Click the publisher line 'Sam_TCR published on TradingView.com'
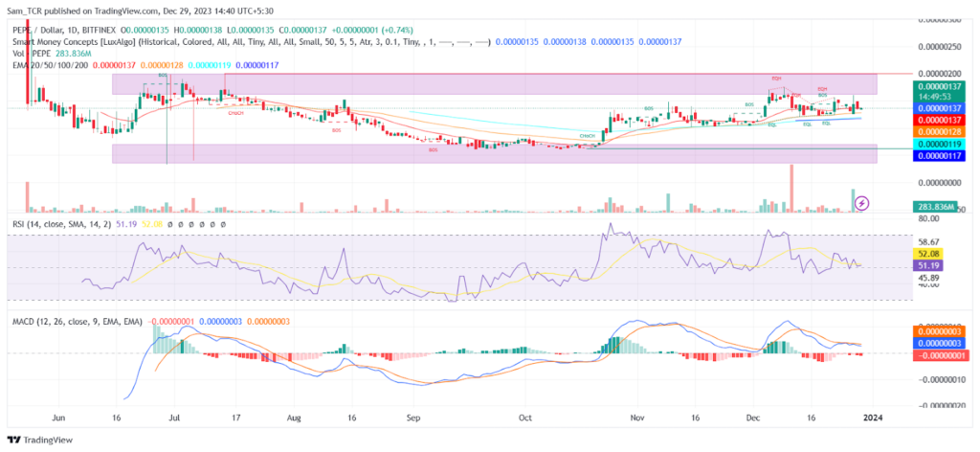The width and height of the screenshot is (980, 452). pyautogui.click(x=84, y=11)
